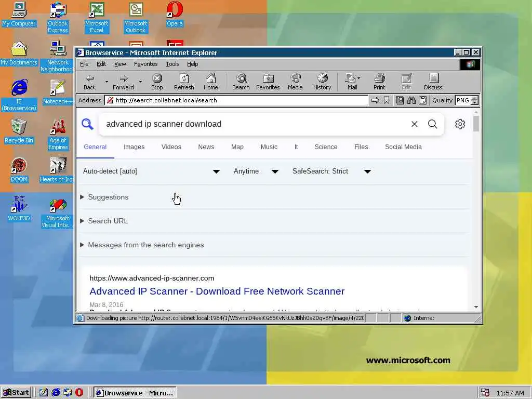Screen dimensions: 532x399
Task: Open the Mail toolbar button
Action: (x=351, y=82)
